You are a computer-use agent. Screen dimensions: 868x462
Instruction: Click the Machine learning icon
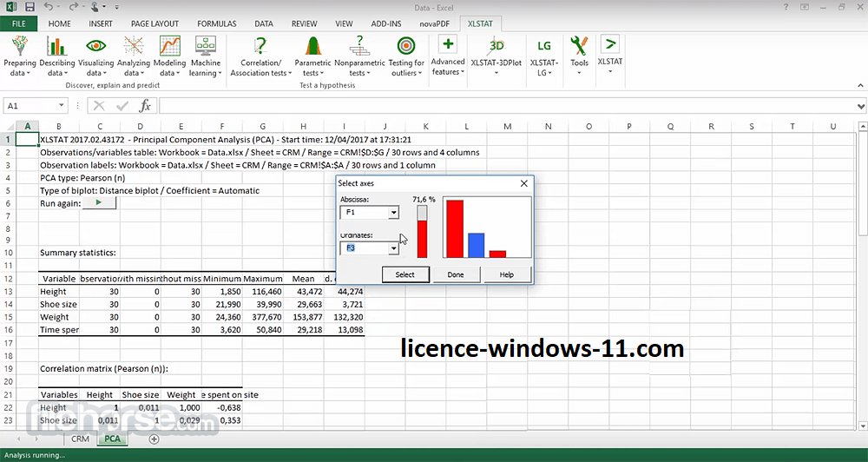pos(206,47)
